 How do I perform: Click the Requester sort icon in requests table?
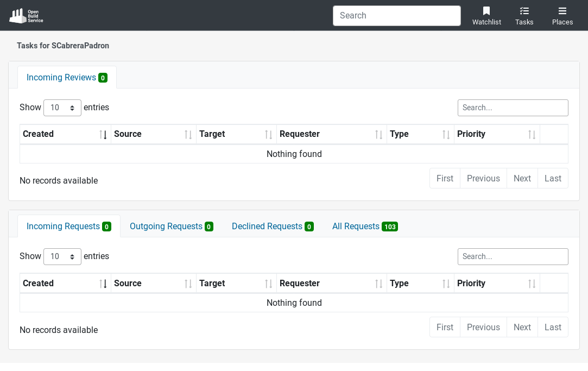point(378,283)
